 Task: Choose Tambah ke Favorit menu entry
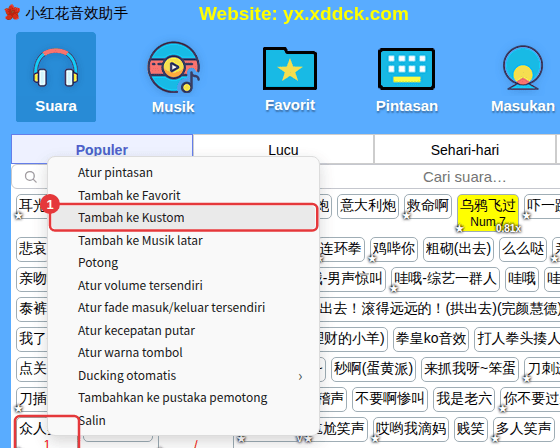click(x=183, y=195)
